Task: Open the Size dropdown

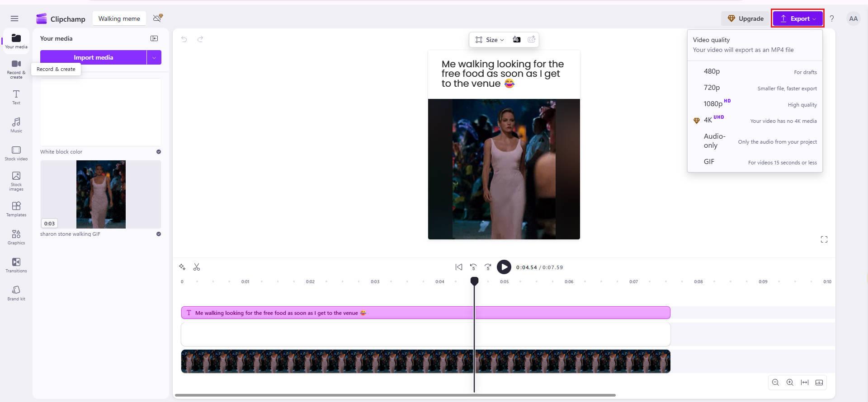Action: point(490,40)
